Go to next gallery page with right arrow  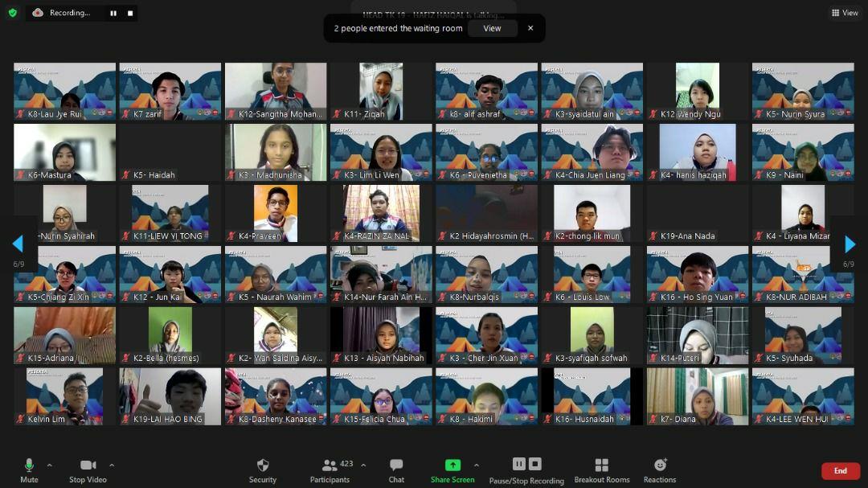click(x=850, y=244)
